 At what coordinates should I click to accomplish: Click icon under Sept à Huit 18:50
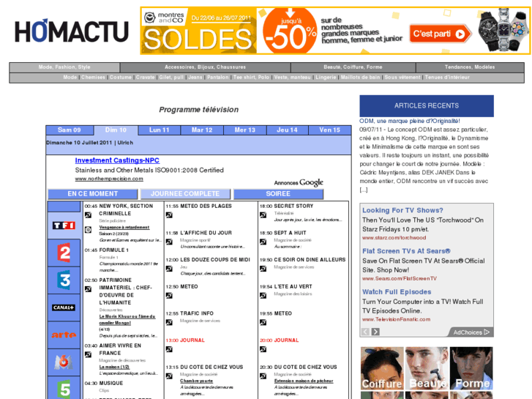point(263,242)
